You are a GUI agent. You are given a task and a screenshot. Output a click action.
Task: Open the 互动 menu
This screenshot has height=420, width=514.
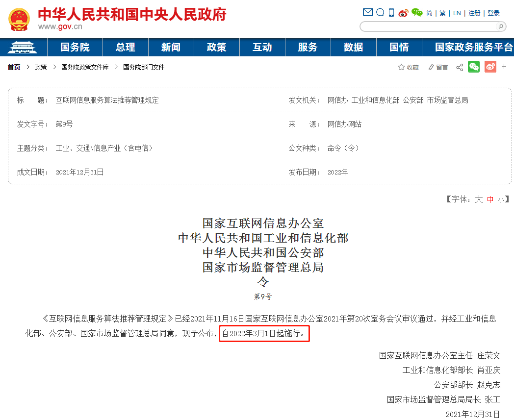pyautogui.click(x=262, y=47)
